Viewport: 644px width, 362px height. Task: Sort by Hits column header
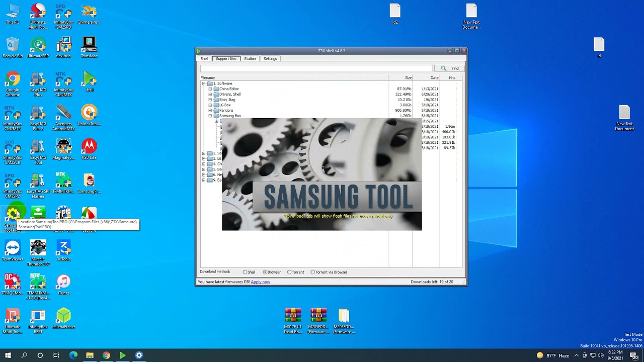[448, 78]
